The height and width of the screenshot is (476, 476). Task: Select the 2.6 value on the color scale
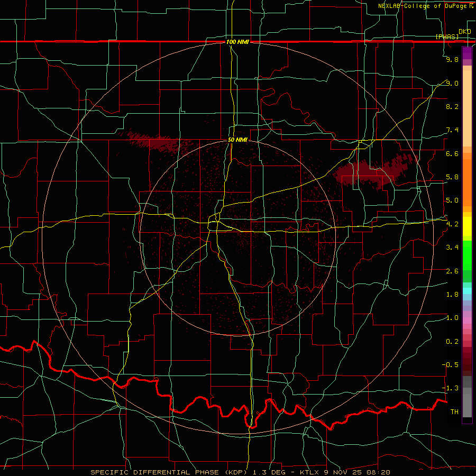click(452, 271)
